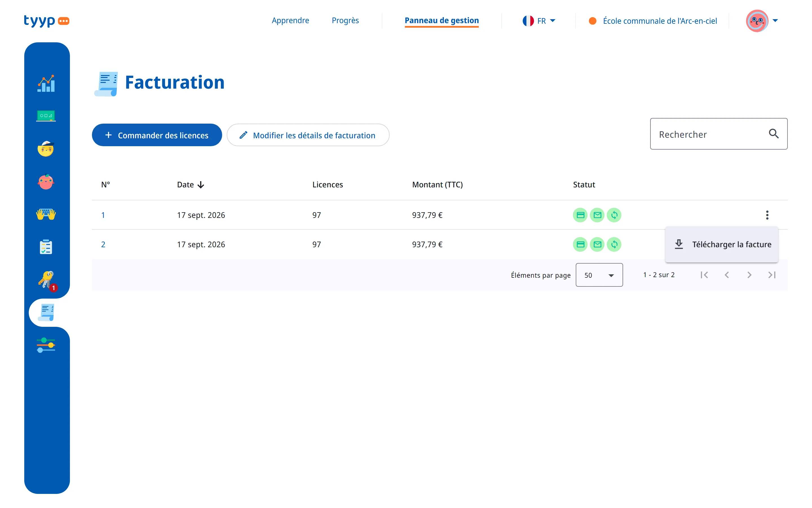The image size is (812, 508).
Task: Click Commander des licences button
Action: click(x=157, y=135)
